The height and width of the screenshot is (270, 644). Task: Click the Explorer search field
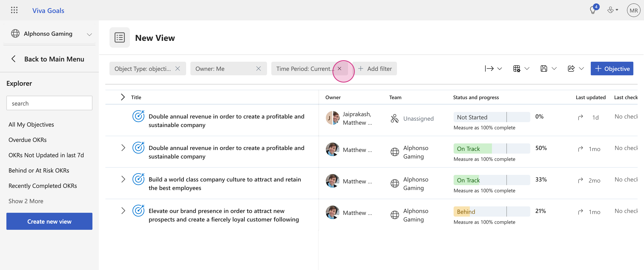point(49,103)
